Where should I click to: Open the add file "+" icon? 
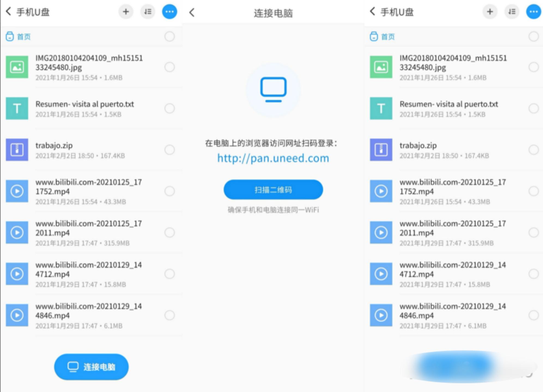pyautogui.click(x=126, y=12)
